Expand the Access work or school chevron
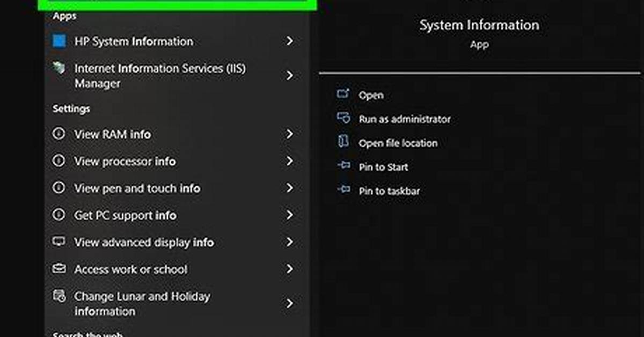 click(290, 268)
